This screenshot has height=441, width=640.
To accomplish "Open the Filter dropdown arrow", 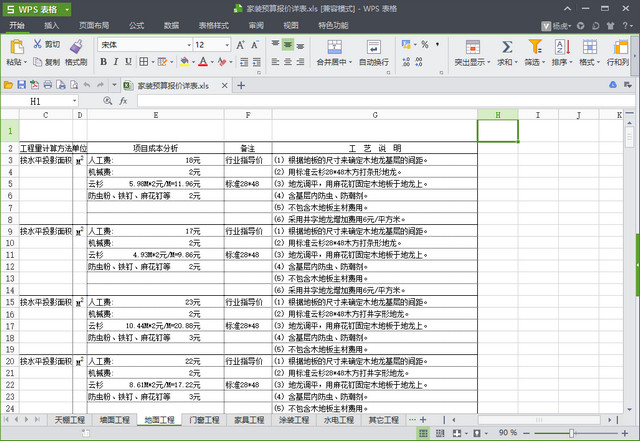I will [543, 62].
